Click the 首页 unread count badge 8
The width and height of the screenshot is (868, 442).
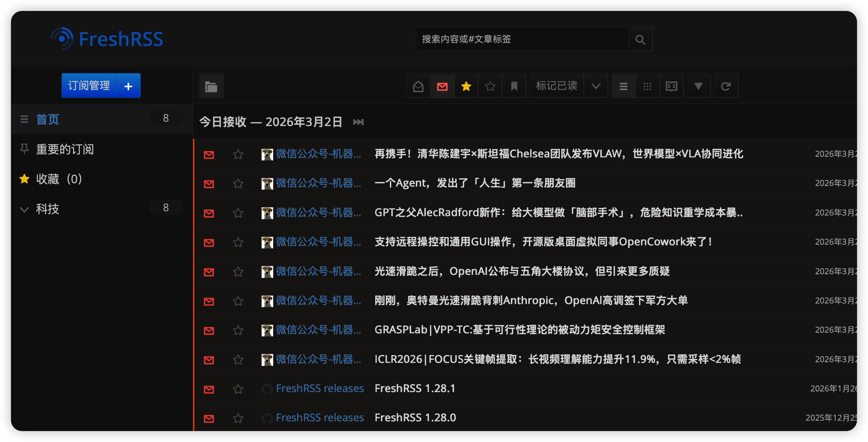[166, 118]
